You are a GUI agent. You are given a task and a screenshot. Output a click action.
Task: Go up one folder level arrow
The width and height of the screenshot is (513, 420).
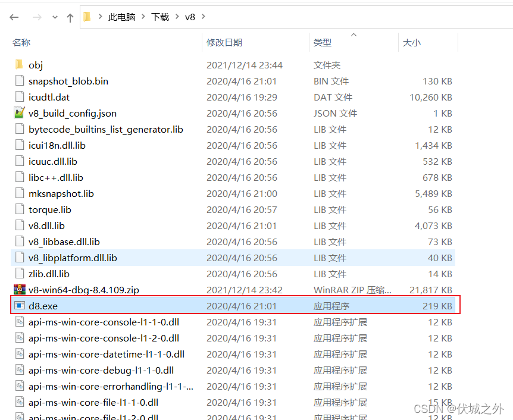point(70,17)
